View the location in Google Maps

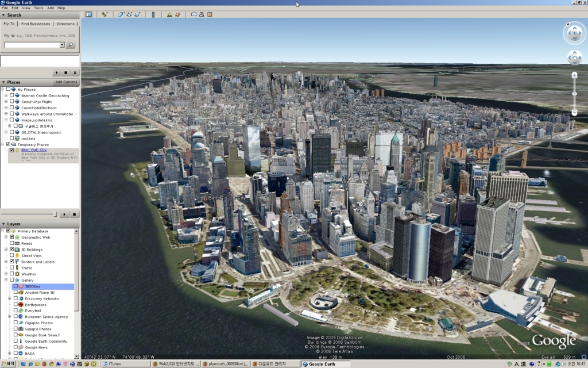pos(210,14)
